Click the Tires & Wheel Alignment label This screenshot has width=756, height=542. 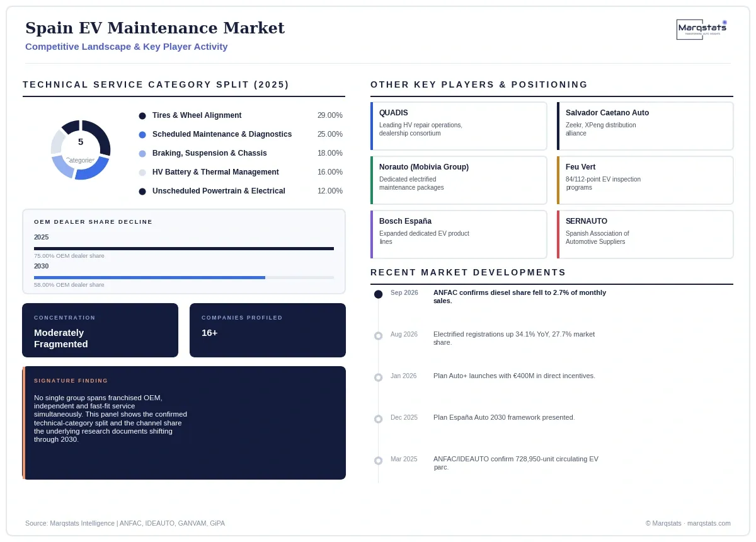(x=197, y=116)
